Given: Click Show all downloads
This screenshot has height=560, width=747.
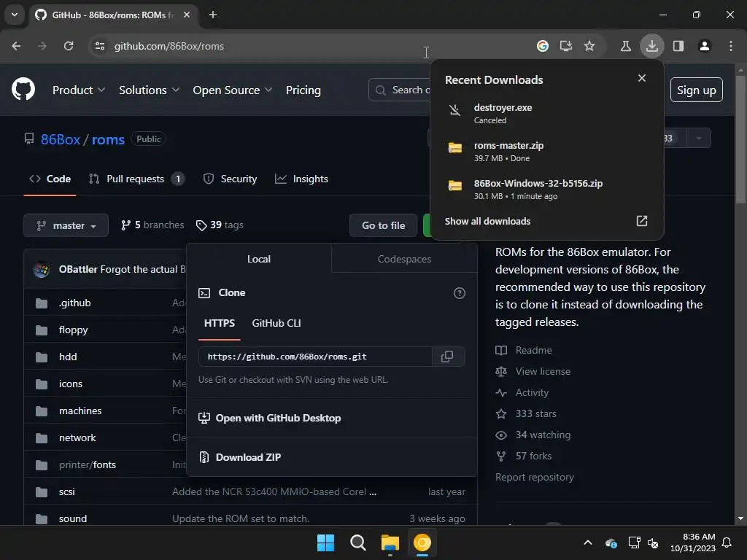Looking at the screenshot, I should 487,221.
